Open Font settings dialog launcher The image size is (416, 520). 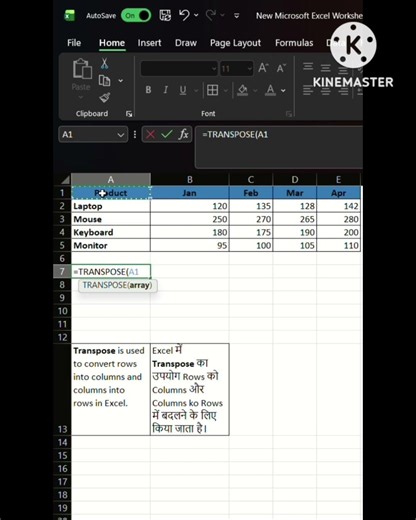(x=289, y=114)
